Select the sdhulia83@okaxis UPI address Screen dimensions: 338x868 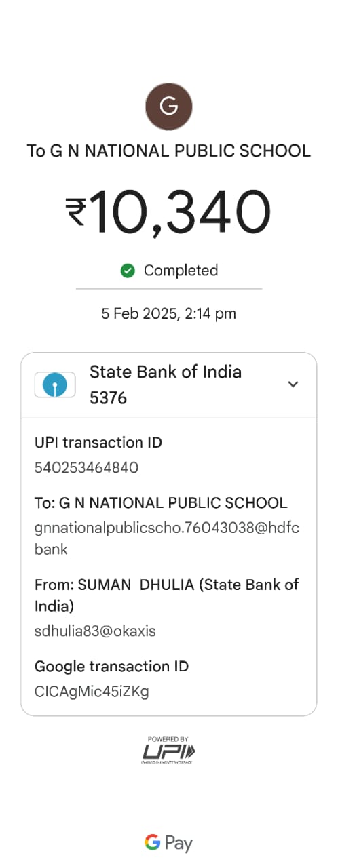point(95,631)
